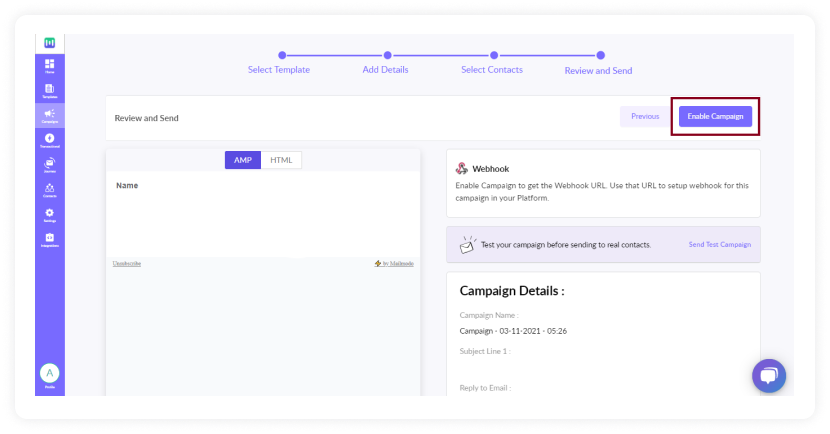The height and width of the screenshot is (434, 830).
Task: Click the Send Test Campaign link
Action: [719, 245]
